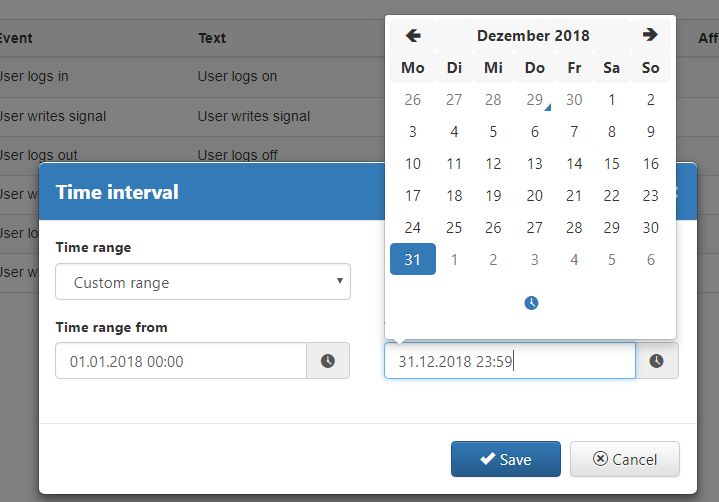
Task: Select December 31 in the calendar
Action: pos(413,259)
